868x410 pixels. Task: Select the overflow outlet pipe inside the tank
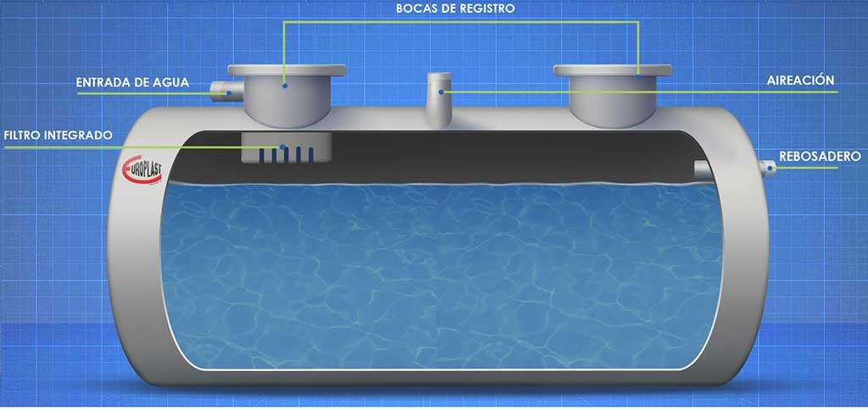(x=703, y=170)
